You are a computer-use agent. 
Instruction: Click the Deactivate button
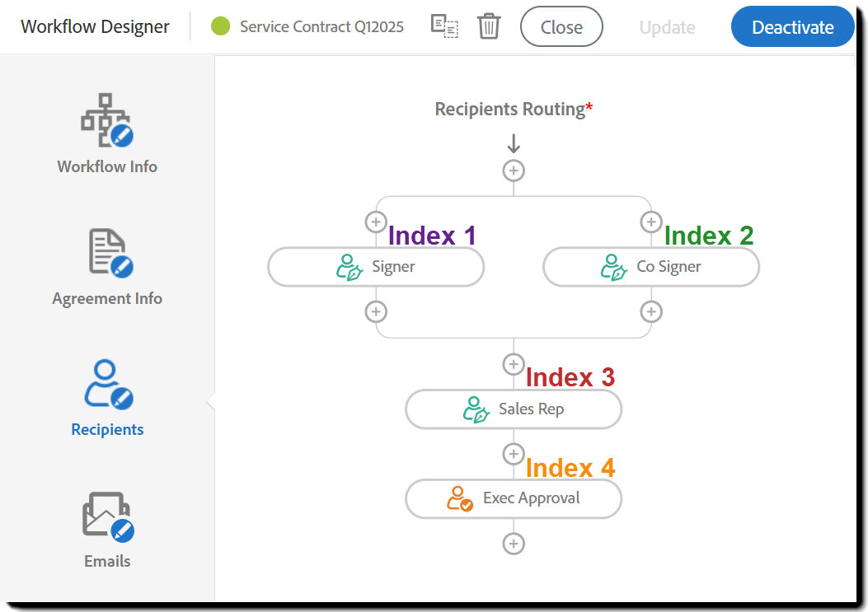click(791, 26)
